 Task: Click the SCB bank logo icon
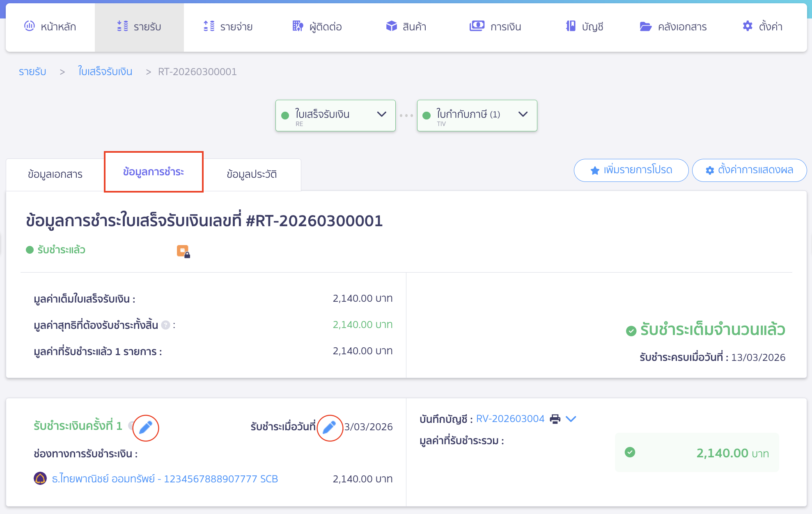(x=40, y=478)
